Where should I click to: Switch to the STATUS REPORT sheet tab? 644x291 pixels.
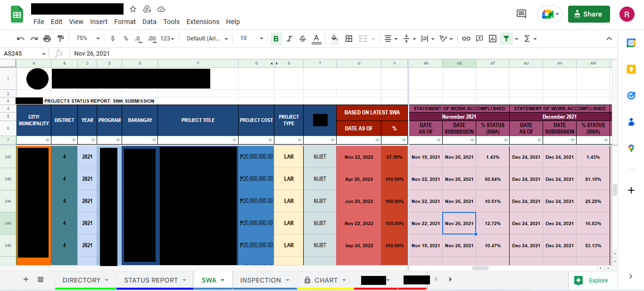(x=155, y=280)
